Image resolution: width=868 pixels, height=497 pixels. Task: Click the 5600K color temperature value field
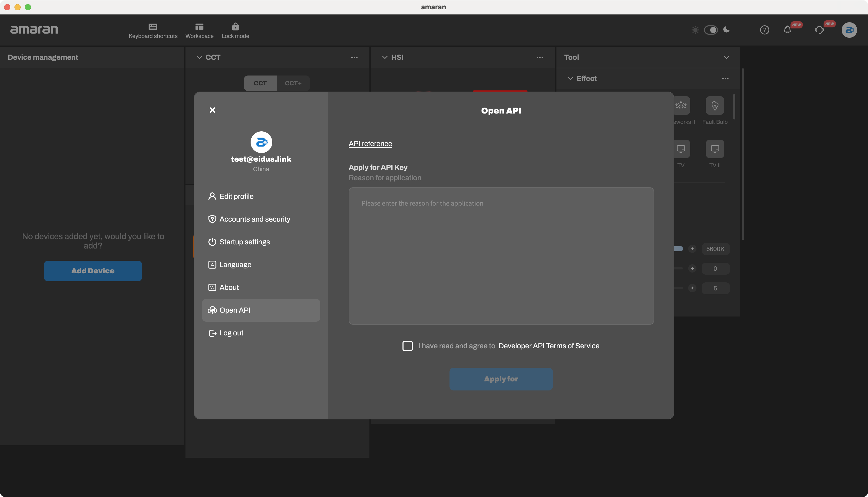pyautogui.click(x=715, y=249)
